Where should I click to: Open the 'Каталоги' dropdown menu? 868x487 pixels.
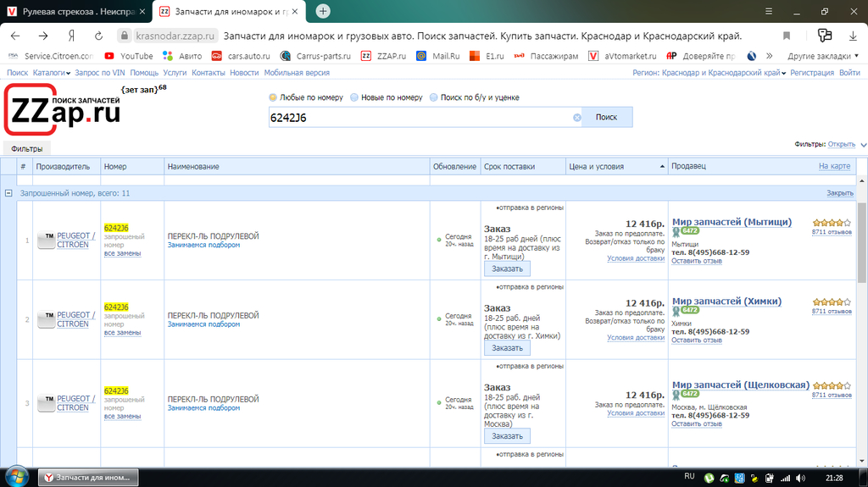pyautogui.click(x=52, y=73)
